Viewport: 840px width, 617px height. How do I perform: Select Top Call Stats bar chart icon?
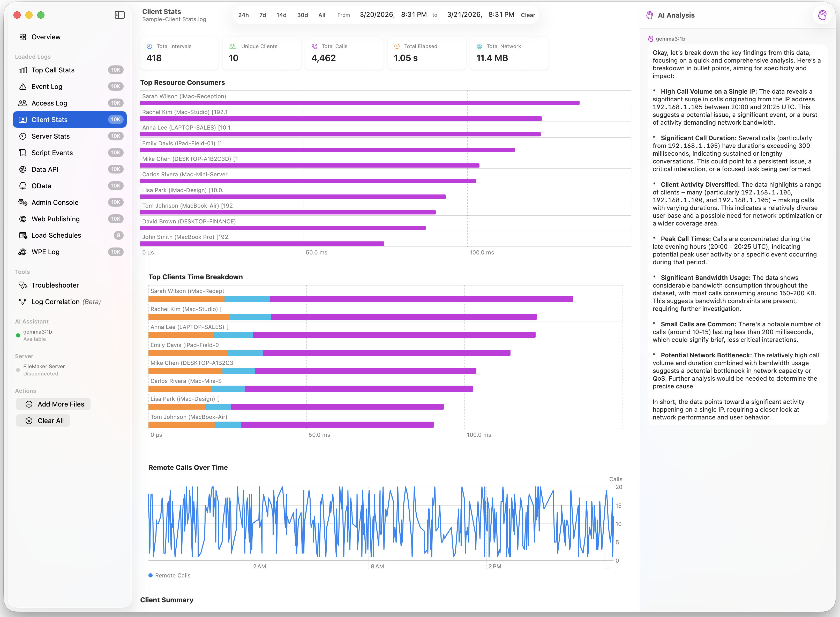(x=23, y=70)
